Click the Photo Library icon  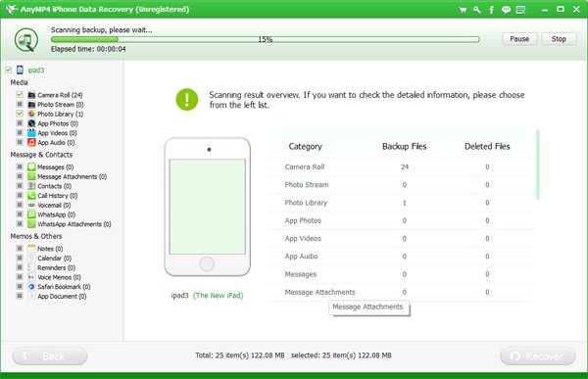(31, 114)
